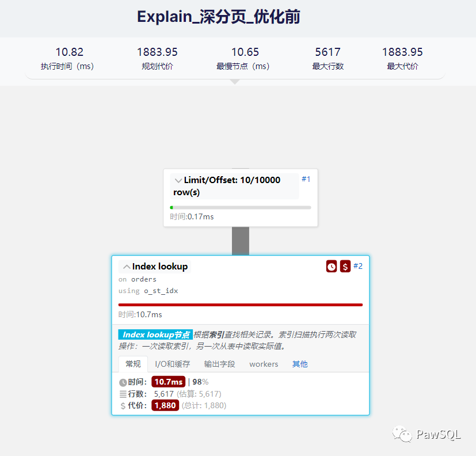Click the rows list icon beside 行数
The width and height of the screenshot is (476, 456).
coord(123,394)
